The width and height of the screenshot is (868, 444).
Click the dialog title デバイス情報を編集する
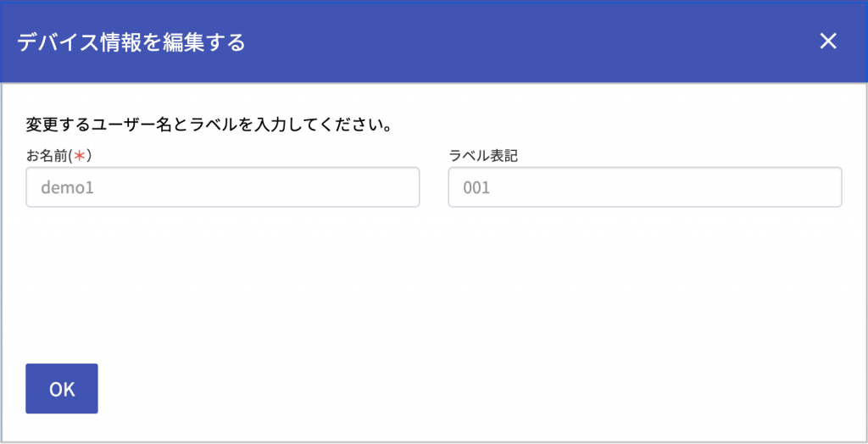coord(131,42)
